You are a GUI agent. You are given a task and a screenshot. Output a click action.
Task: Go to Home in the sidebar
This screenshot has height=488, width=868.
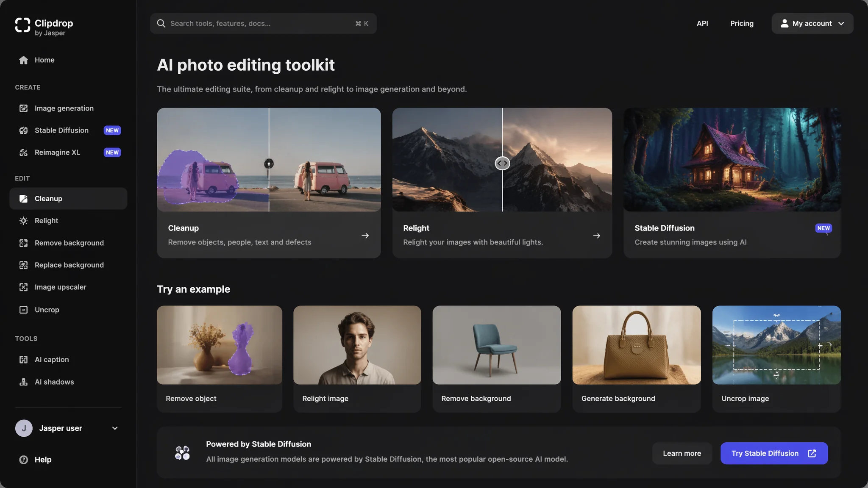[68, 60]
